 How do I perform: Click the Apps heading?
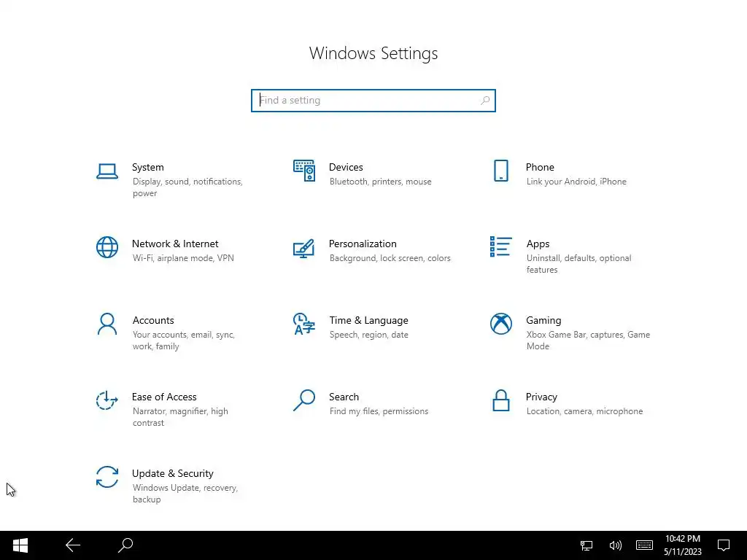538,244
